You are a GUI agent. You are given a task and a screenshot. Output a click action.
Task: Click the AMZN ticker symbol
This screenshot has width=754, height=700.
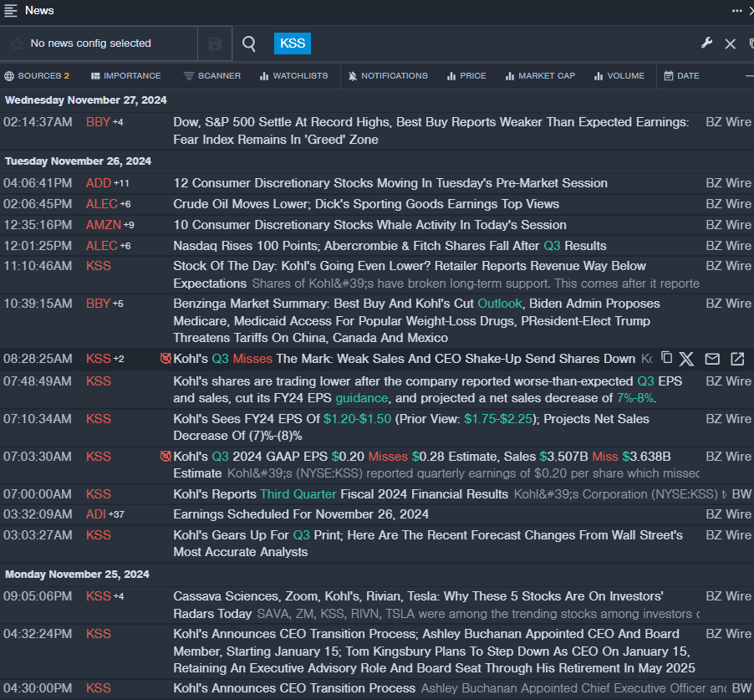click(103, 225)
